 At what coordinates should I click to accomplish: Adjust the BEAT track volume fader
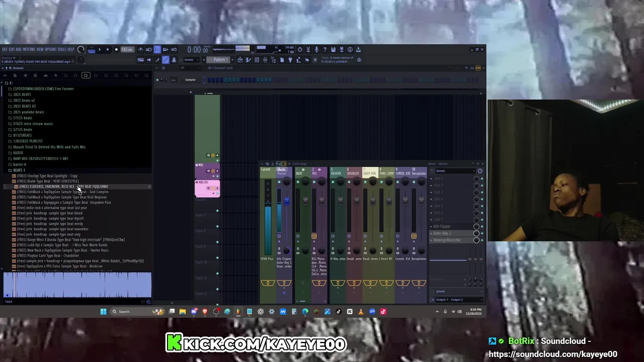[x=305, y=201]
